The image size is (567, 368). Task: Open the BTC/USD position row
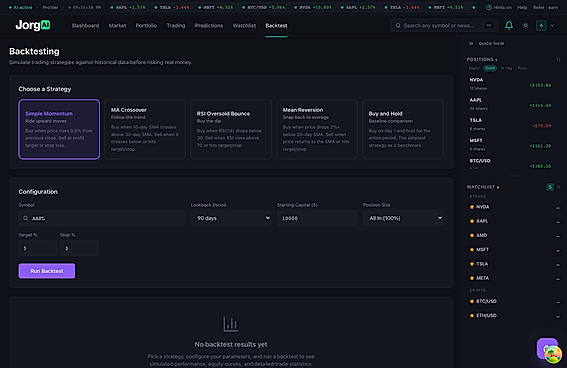point(510,164)
